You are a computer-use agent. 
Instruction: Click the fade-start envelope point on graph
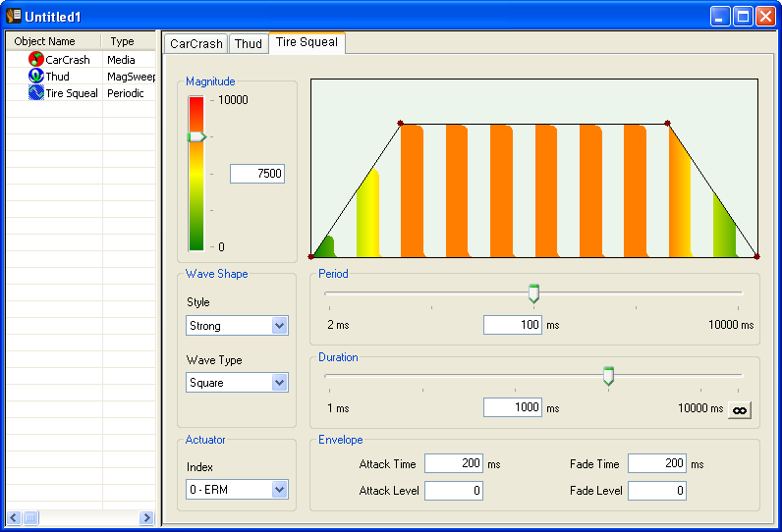667,123
